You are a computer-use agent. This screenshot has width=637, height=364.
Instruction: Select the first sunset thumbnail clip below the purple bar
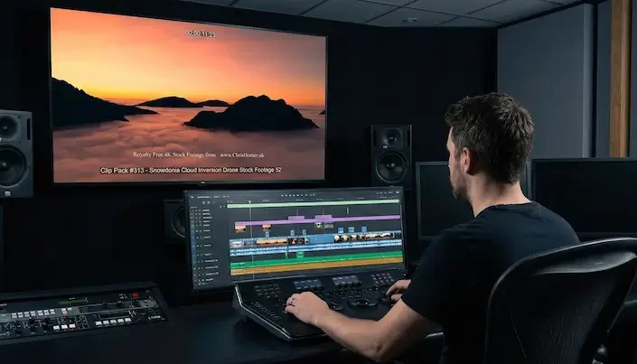coord(240,229)
